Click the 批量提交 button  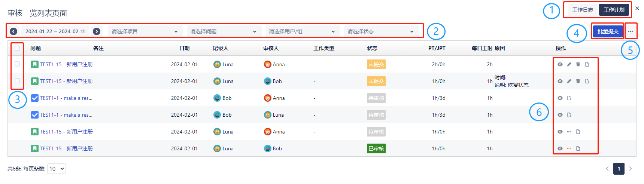(608, 31)
